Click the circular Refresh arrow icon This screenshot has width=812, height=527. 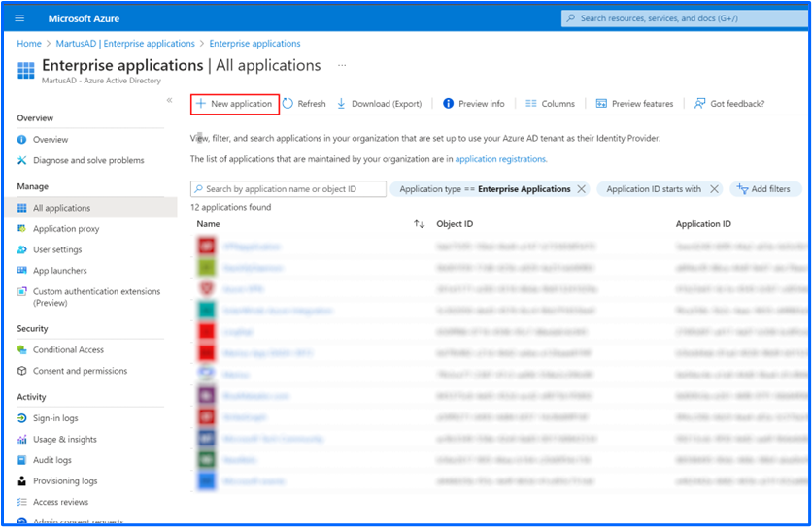[x=288, y=104]
